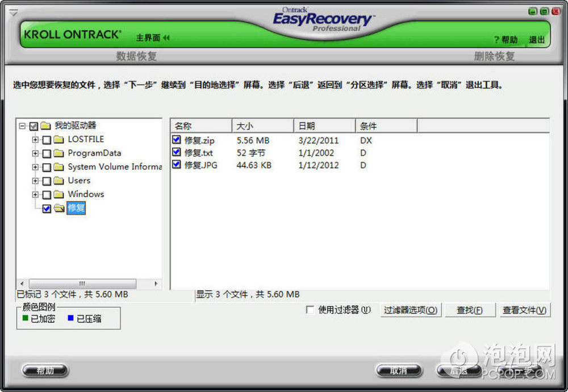Click the 查看文件 button

click(524, 310)
